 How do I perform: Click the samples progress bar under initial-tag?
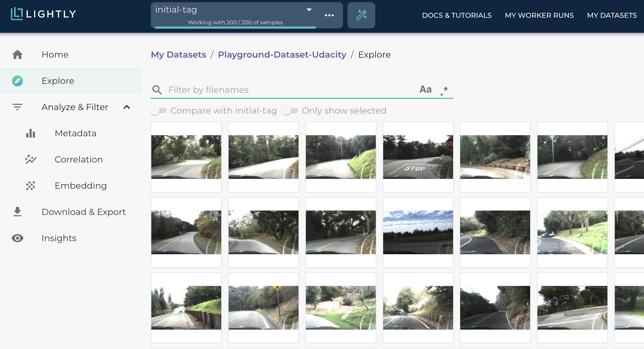(x=235, y=27)
